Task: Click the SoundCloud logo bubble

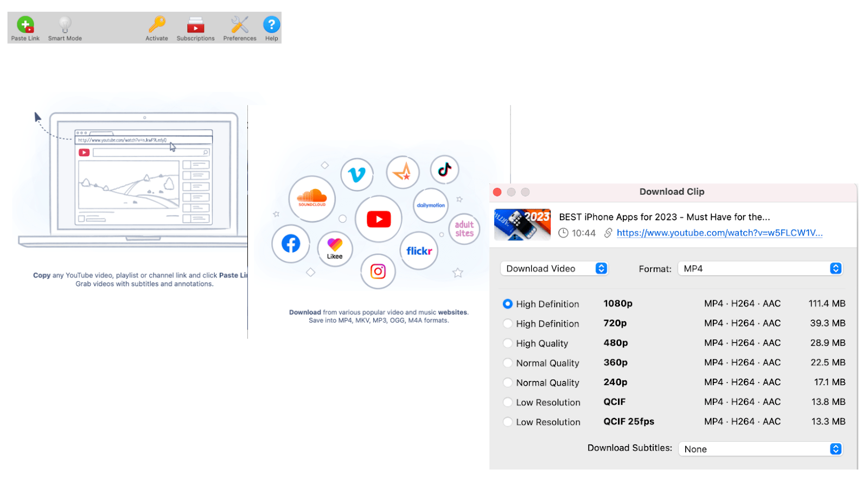Action: pyautogui.click(x=312, y=199)
